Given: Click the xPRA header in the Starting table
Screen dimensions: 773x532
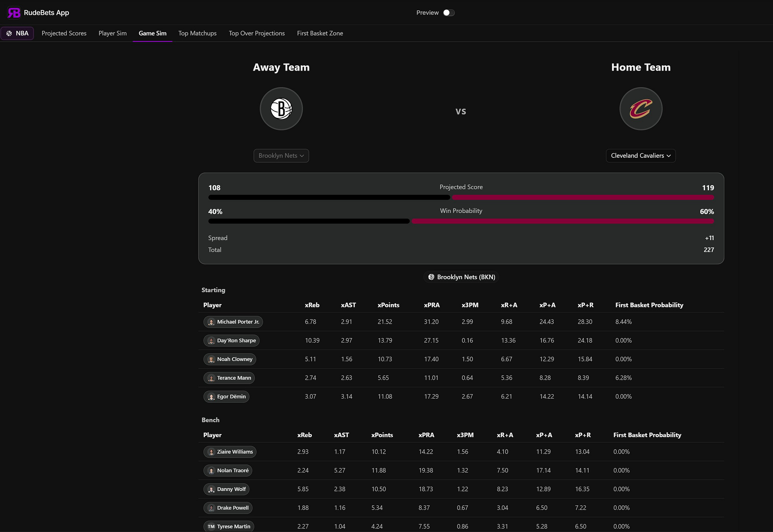Looking at the screenshot, I should point(432,305).
